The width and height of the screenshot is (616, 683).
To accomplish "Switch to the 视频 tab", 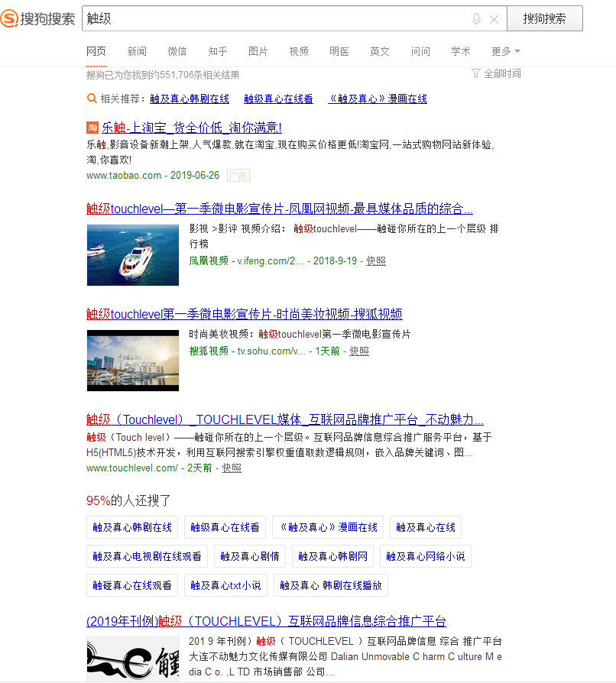I will click(x=299, y=51).
